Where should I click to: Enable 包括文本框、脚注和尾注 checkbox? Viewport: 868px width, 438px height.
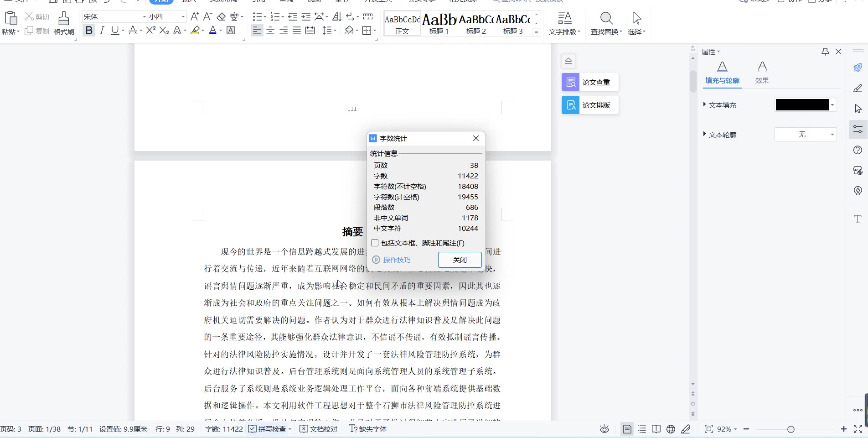[375, 243]
